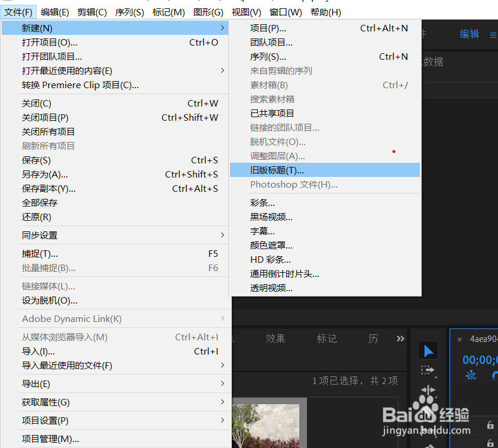Unlock the top video track lock

[x=490, y=426]
